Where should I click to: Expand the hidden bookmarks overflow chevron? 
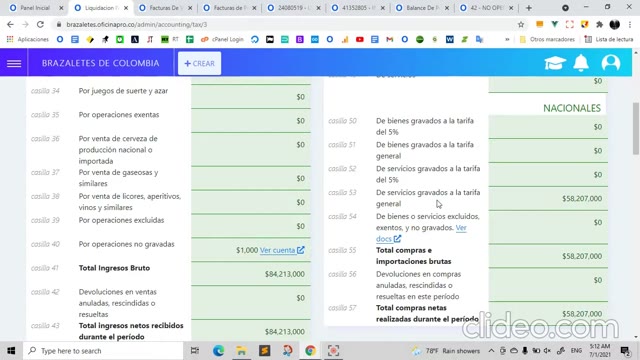[x=507, y=40]
